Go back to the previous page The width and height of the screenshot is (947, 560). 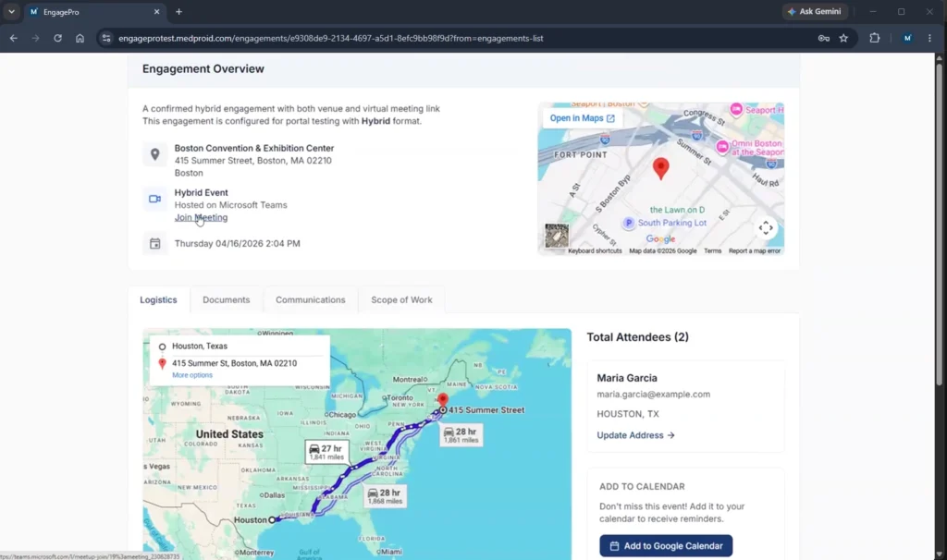13,38
